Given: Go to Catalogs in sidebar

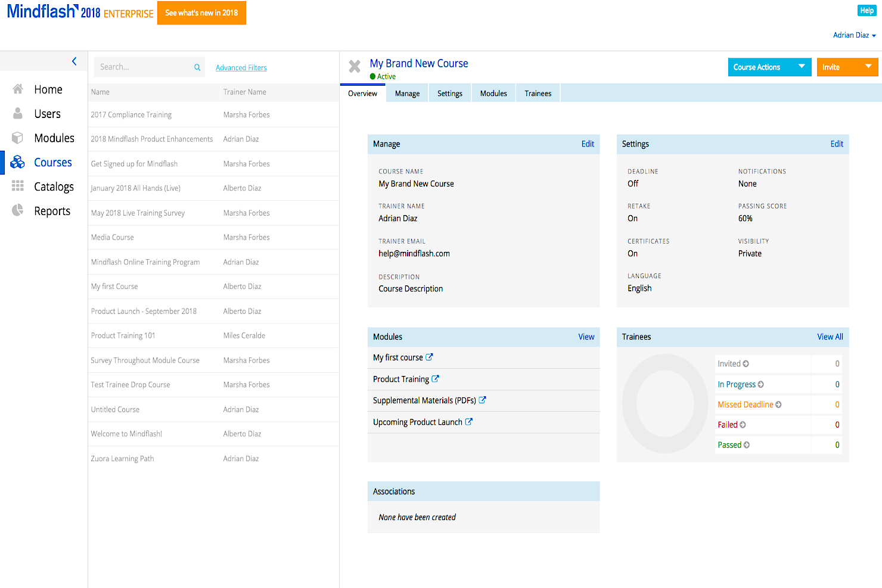Looking at the screenshot, I should (54, 187).
